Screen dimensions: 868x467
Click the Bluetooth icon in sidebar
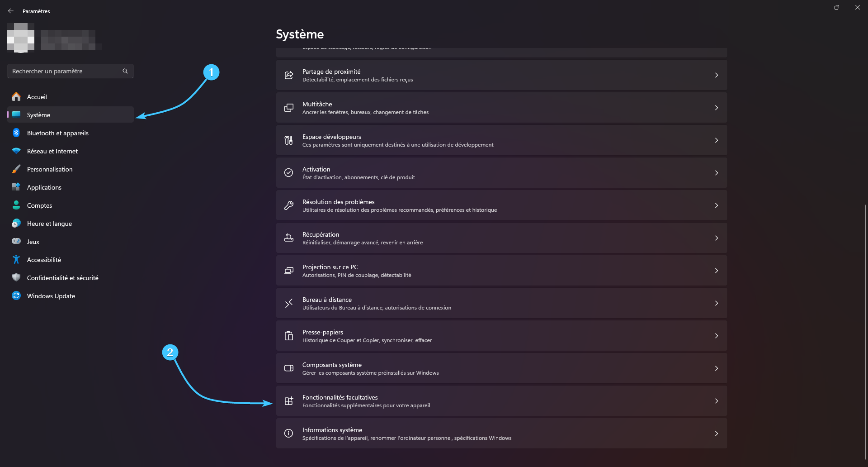pos(16,133)
